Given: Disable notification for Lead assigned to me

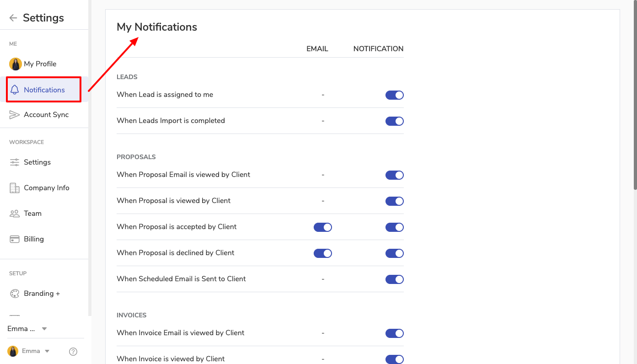Looking at the screenshot, I should point(394,95).
